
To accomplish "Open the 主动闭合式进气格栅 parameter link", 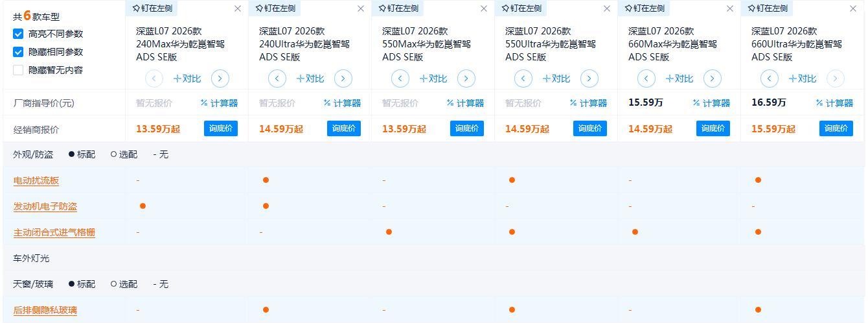I will point(54,233).
